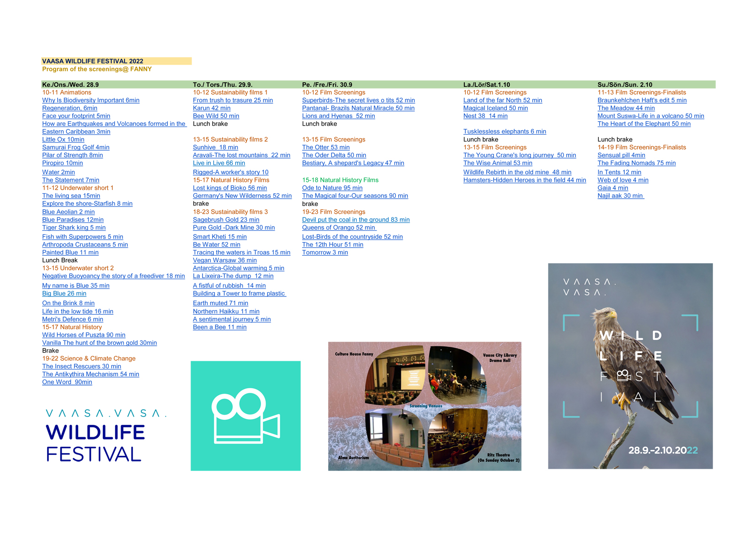Follow the 'Bee Wild 50 min' link
This screenshot has height=534, width=756.
tap(216, 116)
